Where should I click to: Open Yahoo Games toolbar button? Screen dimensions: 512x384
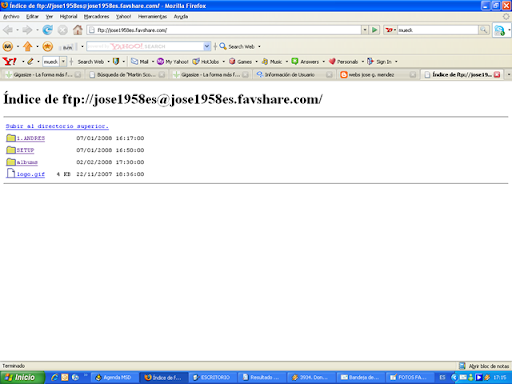click(x=241, y=62)
